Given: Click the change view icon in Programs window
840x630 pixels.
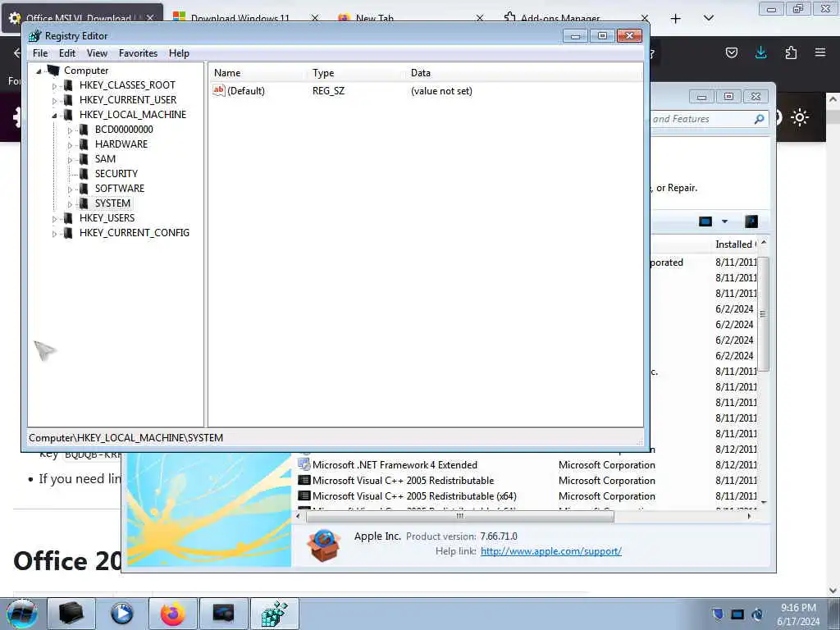Looking at the screenshot, I should click(705, 221).
